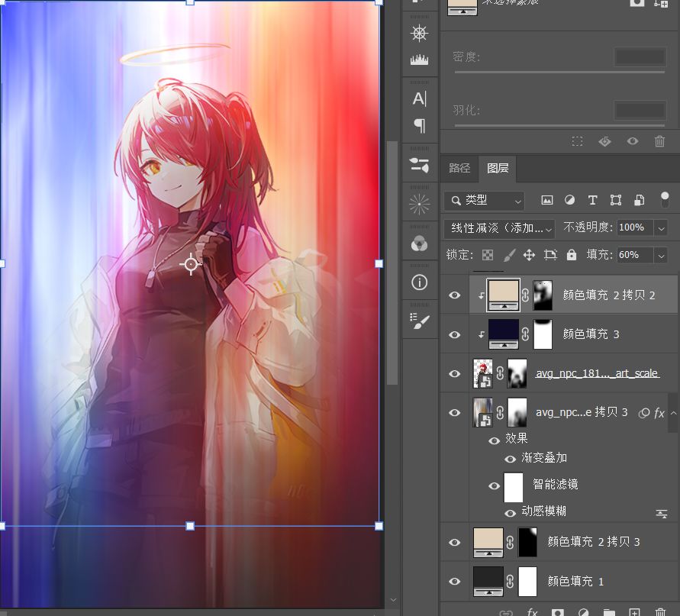680x616 pixels.
Task: Collapse effects of avg_npc 拷贝 3 layer
Action: coord(673,413)
